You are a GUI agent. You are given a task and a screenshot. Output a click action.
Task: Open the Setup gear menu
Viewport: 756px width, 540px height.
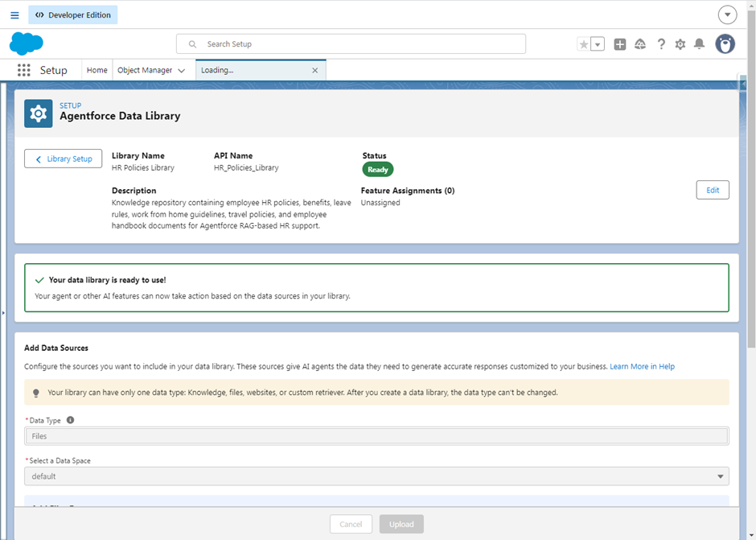(x=680, y=44)
